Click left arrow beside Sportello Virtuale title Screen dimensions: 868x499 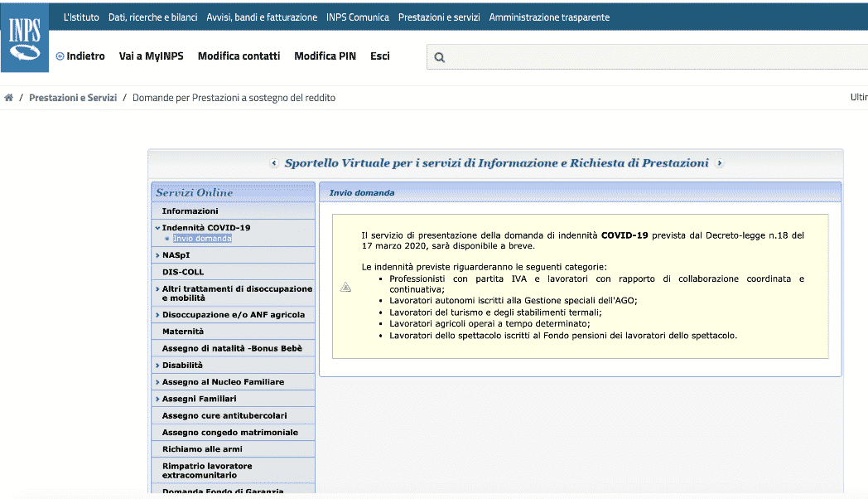(x=274, y=162)
